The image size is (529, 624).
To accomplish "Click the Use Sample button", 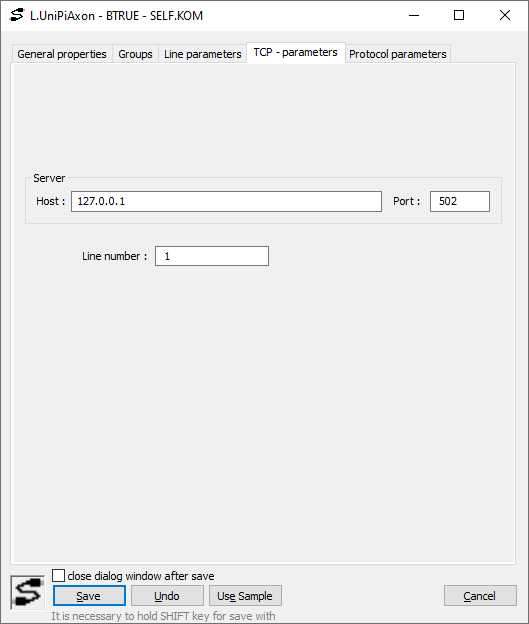I will [x=245, y=596].
